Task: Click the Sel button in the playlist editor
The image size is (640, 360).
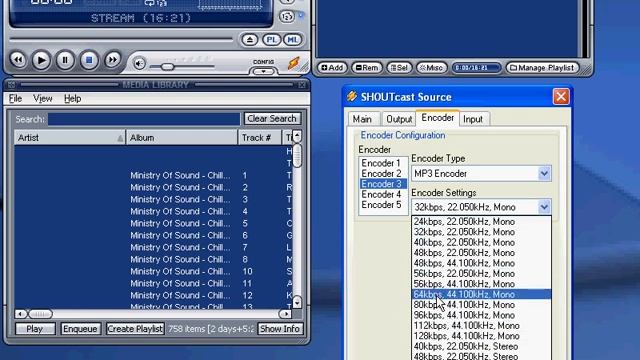Action: coord(399,68)
